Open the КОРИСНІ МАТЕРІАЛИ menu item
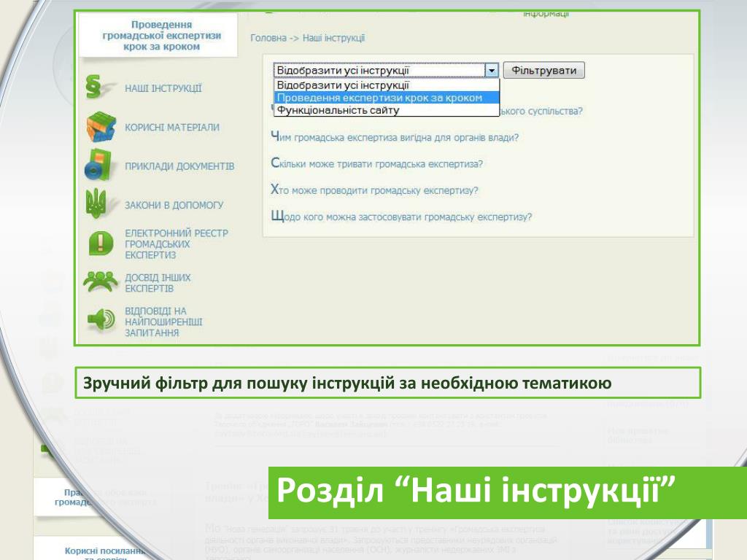 point(172,127)
